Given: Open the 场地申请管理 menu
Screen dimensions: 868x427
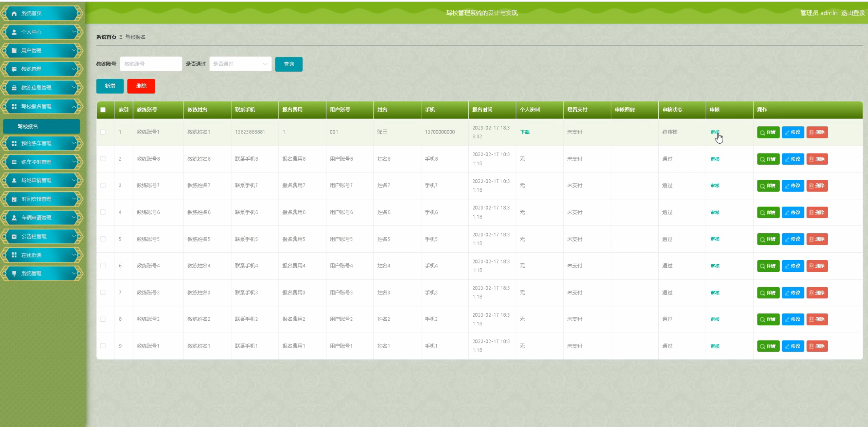Looking at the screenshot, I should (42, 180).
